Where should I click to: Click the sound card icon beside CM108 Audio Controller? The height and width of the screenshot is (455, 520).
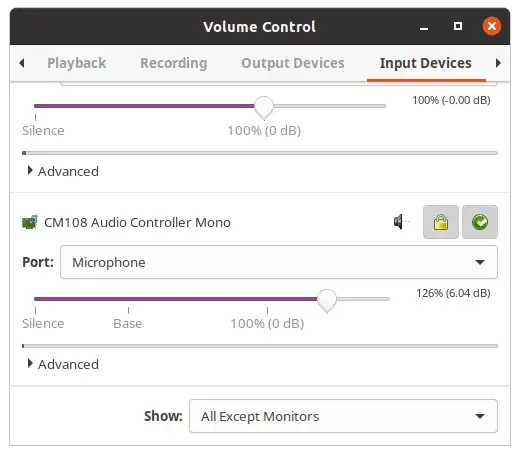click(29, 222)
